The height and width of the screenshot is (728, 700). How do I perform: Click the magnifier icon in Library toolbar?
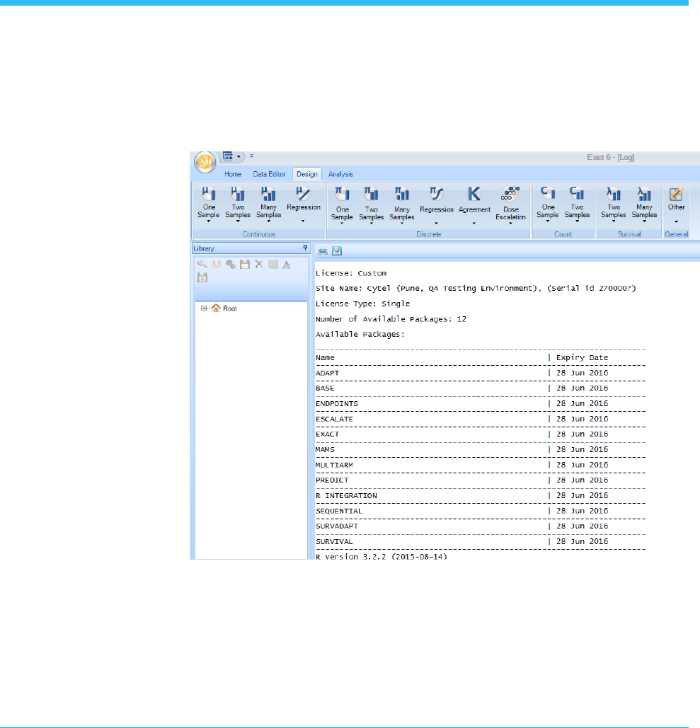point(202,264)
